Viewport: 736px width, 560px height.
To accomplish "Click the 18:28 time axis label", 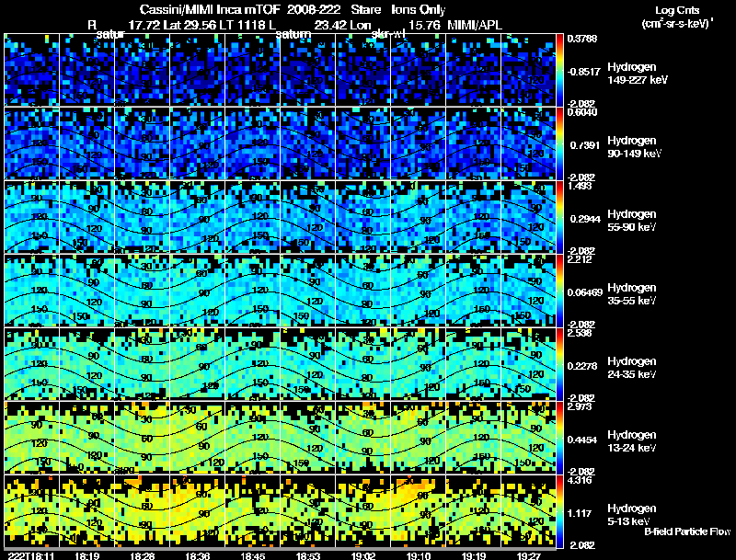I will [x=142, y=556].
